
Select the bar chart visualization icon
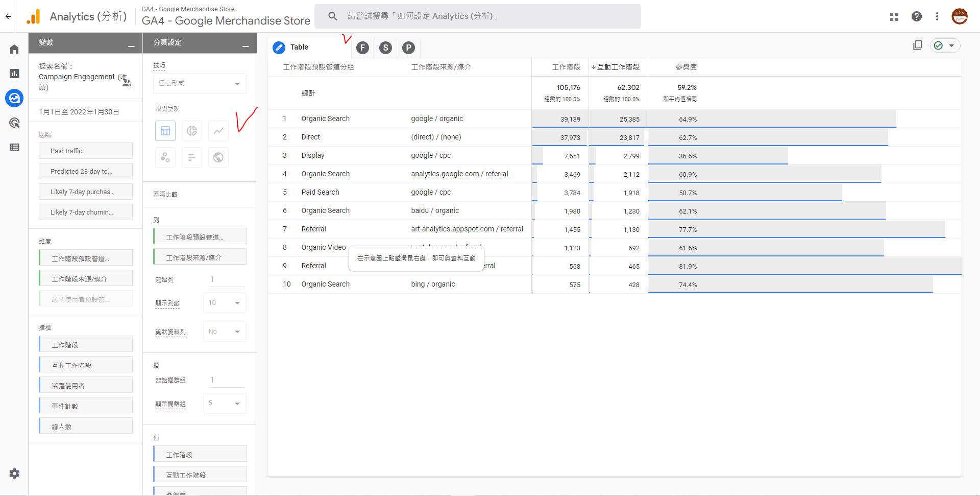point(192,157)
